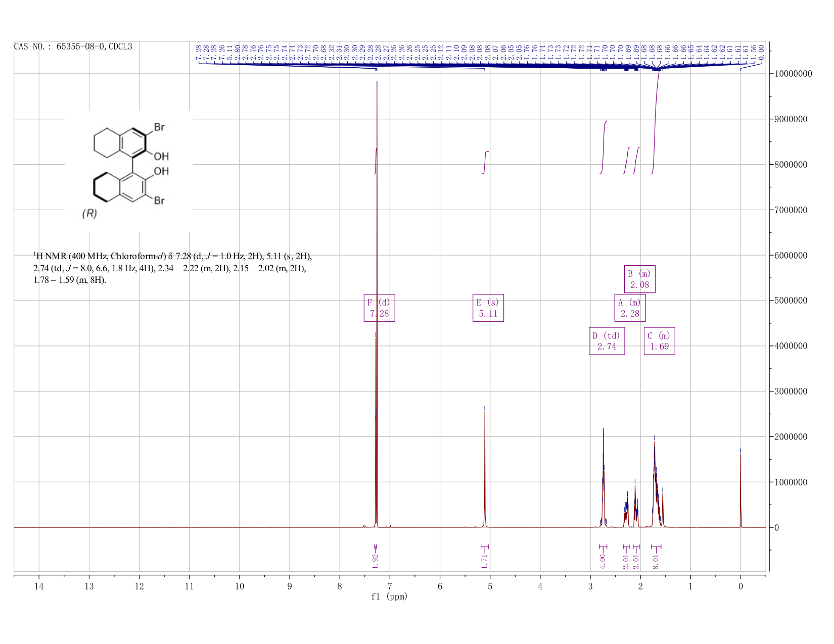Select the C (m) 1.69 multiplet box
The width and height of the screenshot is (834, 644).
[660, 341]
